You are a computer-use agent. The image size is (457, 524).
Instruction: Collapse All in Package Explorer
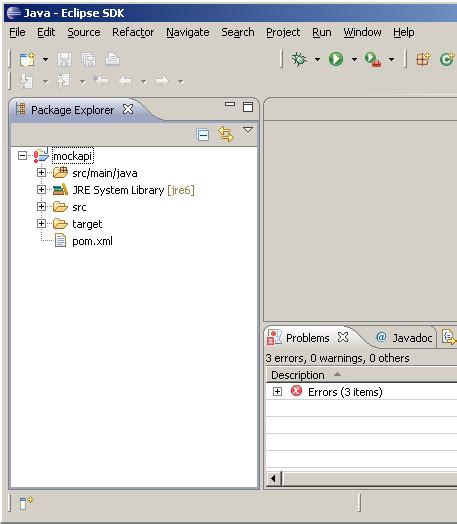click(x=203, y=135)
